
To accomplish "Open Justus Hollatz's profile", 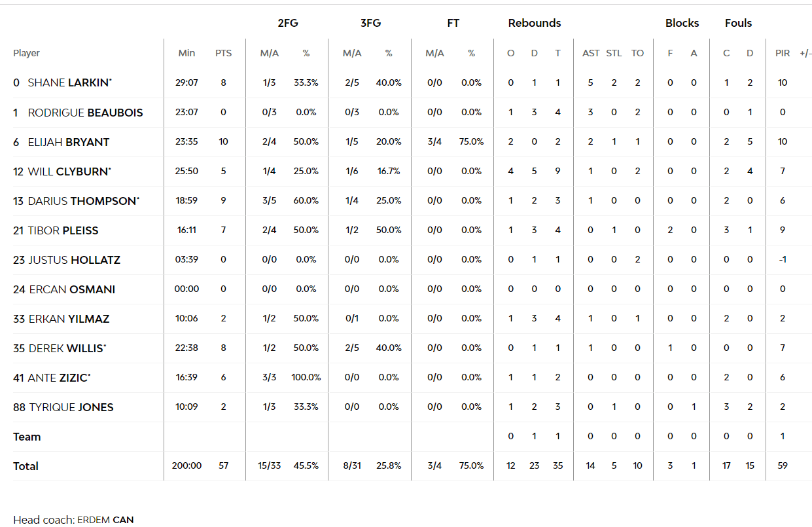I will coord(74,260).
